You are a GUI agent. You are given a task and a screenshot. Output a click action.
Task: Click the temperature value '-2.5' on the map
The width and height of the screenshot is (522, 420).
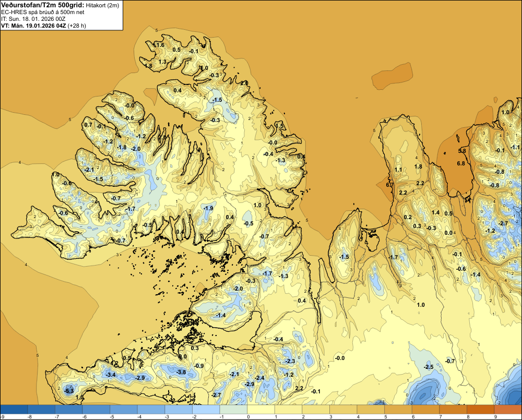[x=429, y=367]
